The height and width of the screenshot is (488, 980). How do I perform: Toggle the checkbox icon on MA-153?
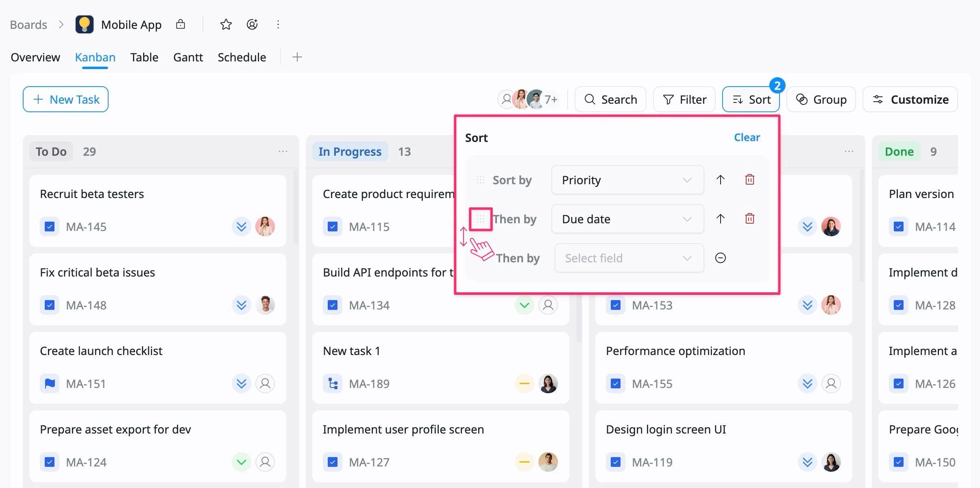click(616, 305)
